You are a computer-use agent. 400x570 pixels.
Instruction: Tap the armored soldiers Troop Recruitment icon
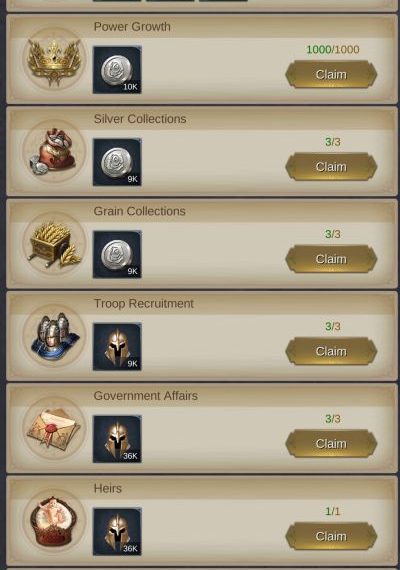54,336
